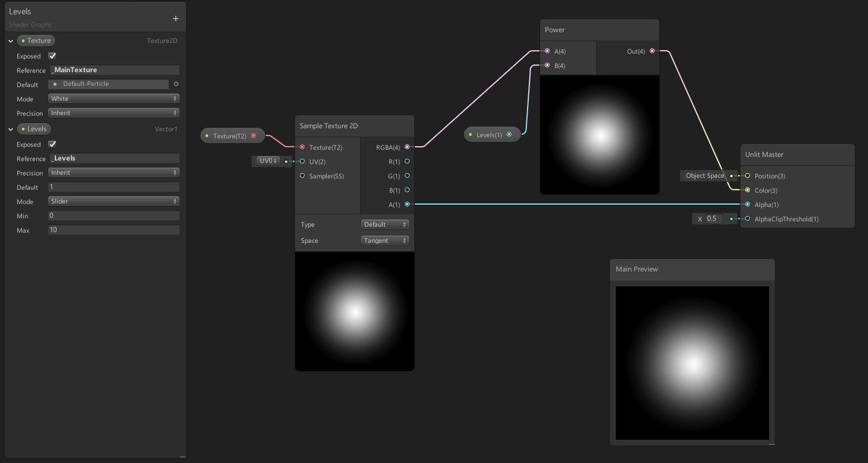This screenshot has width=868, height=463.
Task: Select the UV0 channel dropdown
Action: coord(268,161)
